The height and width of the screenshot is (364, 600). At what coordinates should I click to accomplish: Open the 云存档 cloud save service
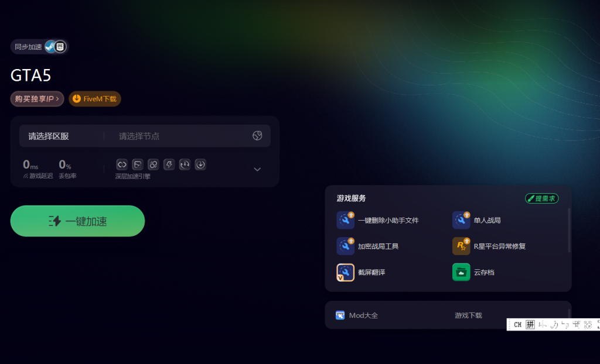pos(473,272)
